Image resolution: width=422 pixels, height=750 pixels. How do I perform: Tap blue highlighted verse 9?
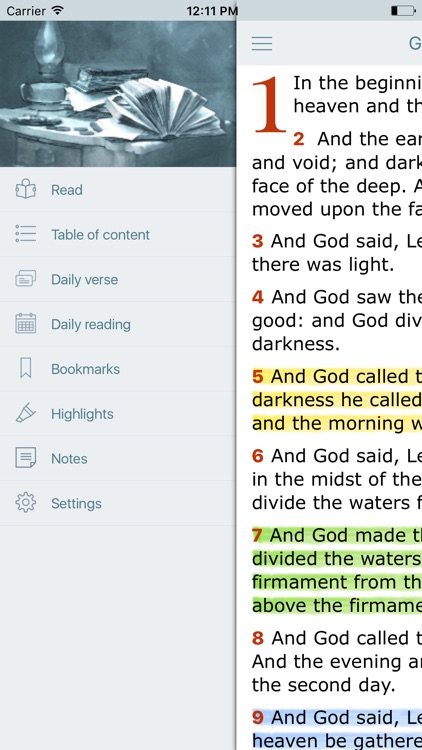(x=337, y=729)
